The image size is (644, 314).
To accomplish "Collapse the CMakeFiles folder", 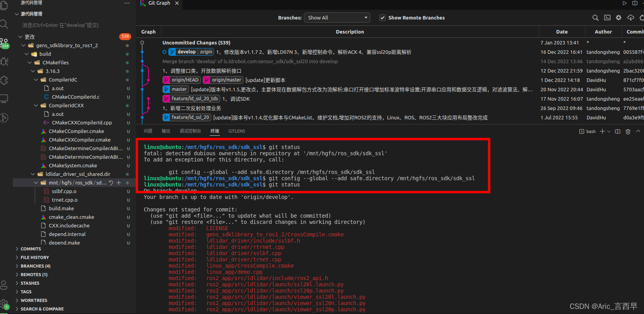I will [30, 62].
